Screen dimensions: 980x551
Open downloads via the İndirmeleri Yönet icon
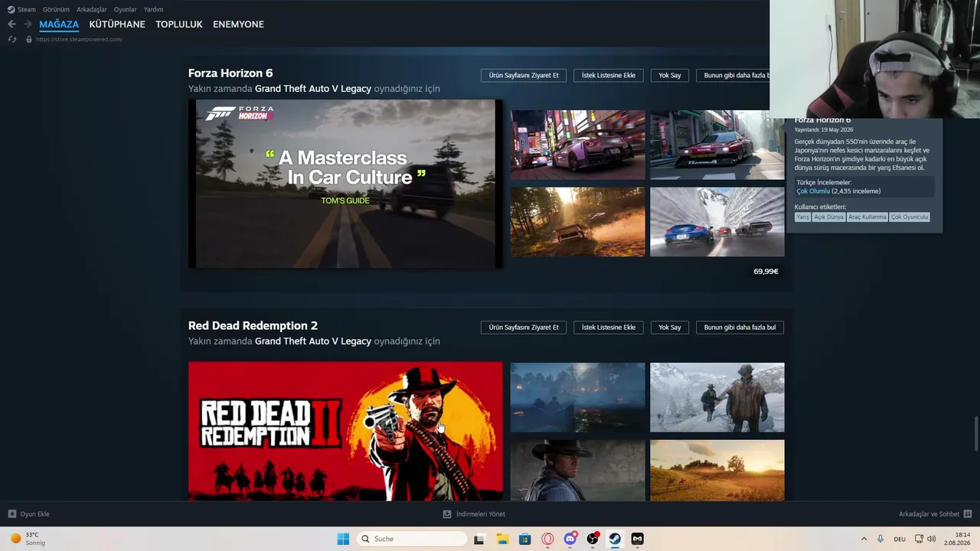[x=447, y=514]
